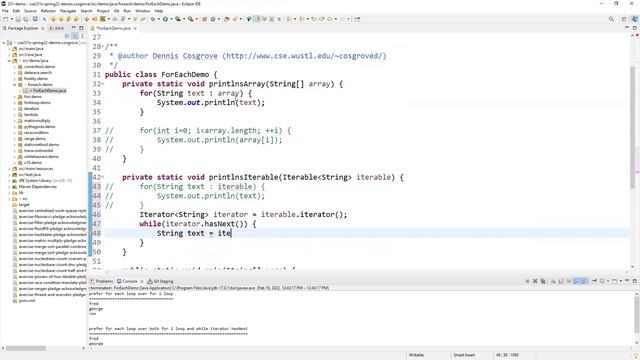
Task: Open the New file dropdown arrow
Action: tap(12, 19)
